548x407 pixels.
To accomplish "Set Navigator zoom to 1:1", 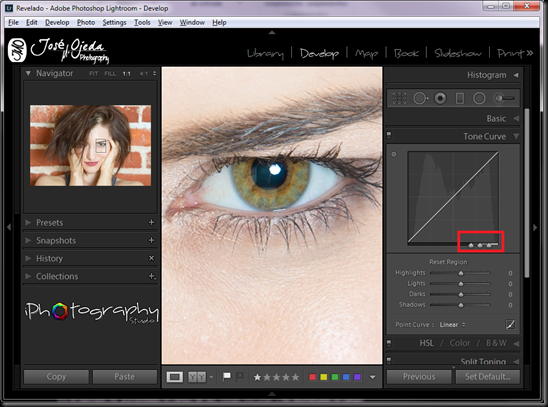I will pos(127,74).
